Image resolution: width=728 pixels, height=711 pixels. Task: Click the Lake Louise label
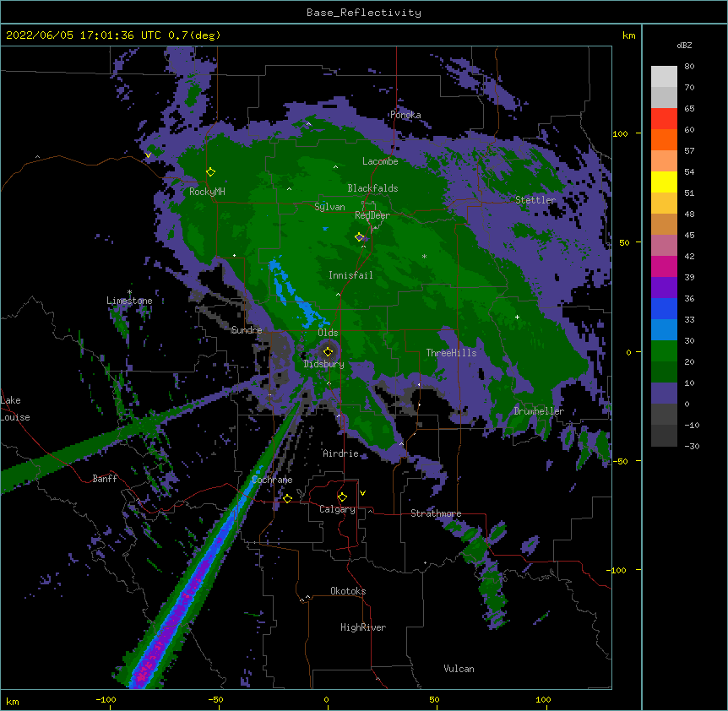point(15,409)
